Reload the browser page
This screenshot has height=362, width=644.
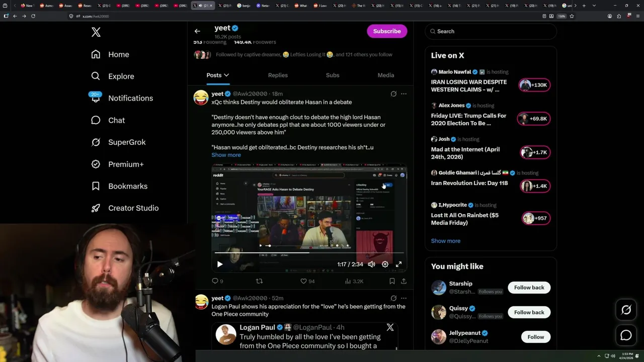tap(33, 16)
